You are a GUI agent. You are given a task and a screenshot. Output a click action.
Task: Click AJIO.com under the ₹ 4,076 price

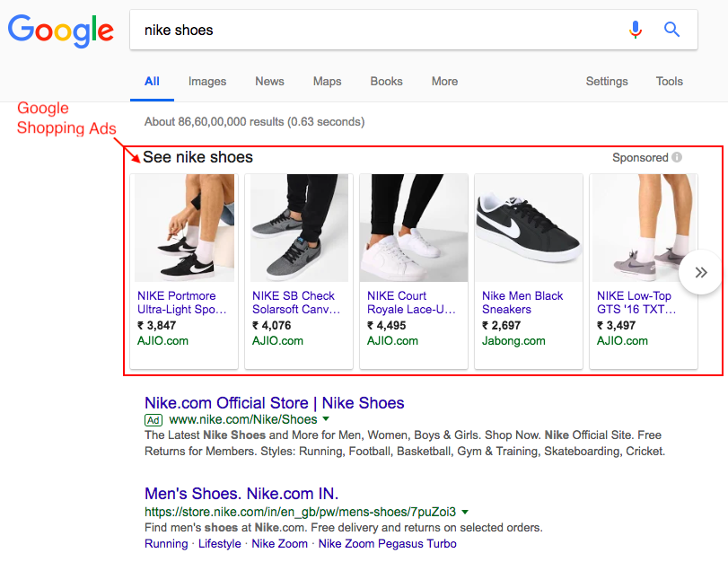pos(277,341)
